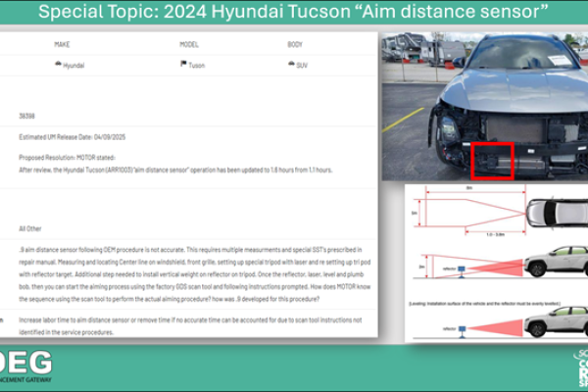Image resolution: width=588 pixels, height=392 pixels.
Task: Click the Hyundai make value
Action: pyautogui.click(x=74, y=65)
